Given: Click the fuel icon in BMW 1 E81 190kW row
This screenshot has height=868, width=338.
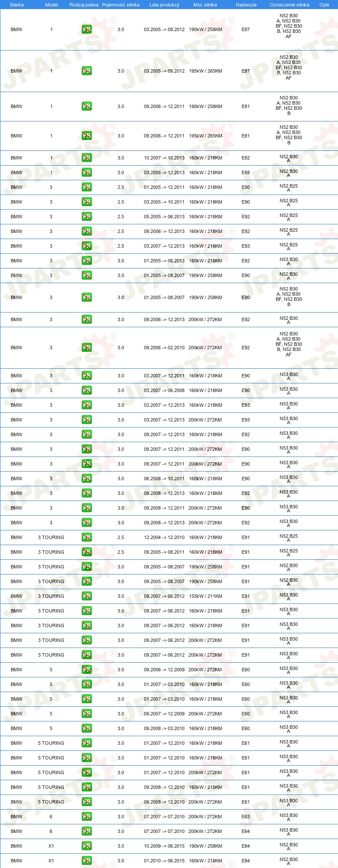Looking at the screenshot, I should point(86,106).
